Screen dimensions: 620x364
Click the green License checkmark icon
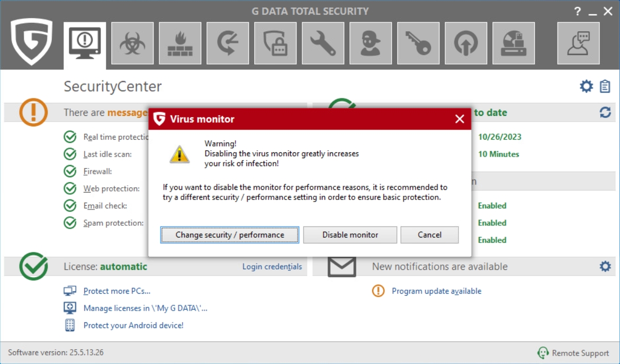(x=33, y=266)
